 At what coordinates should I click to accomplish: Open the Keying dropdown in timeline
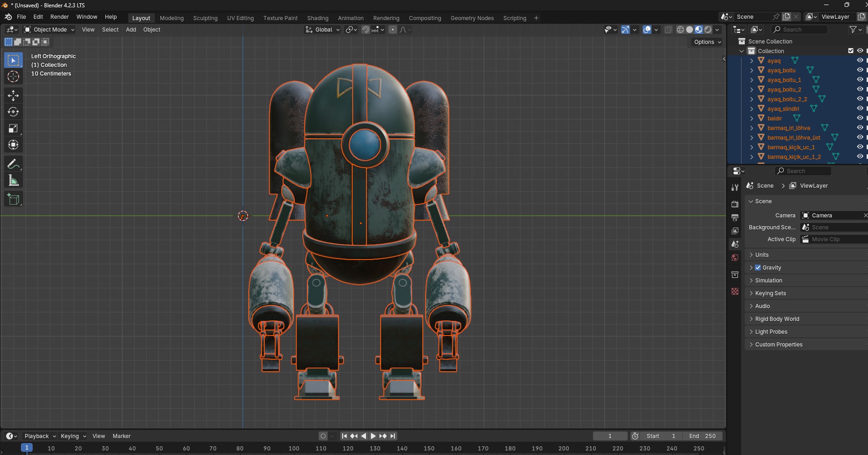click(73, 436)
